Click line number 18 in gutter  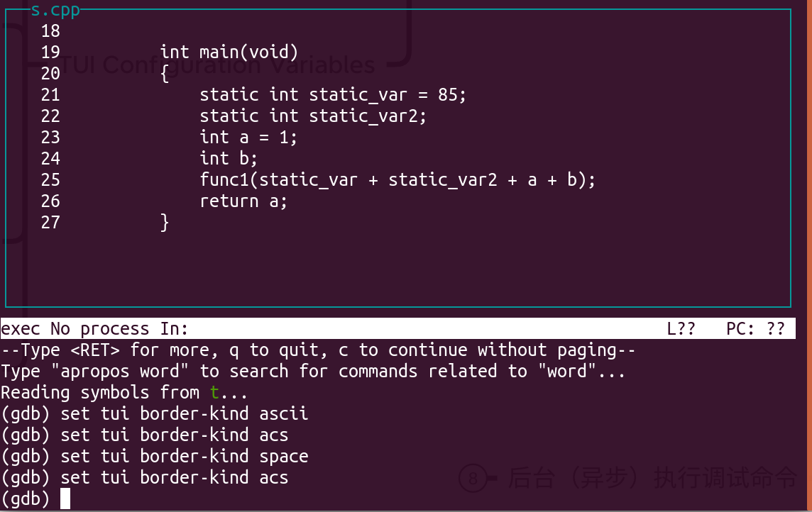click(x=51, y=31)
